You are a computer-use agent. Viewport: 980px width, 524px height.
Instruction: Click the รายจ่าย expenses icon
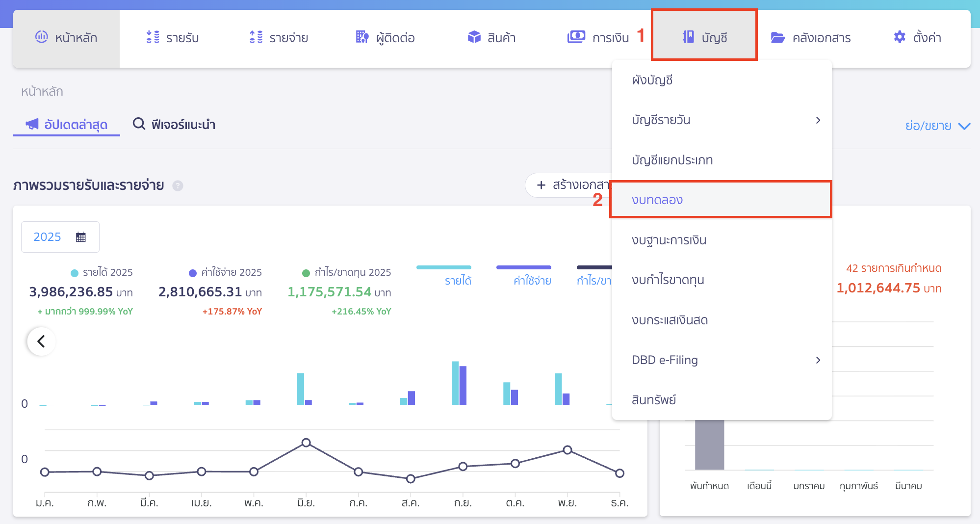click(255, 36)
